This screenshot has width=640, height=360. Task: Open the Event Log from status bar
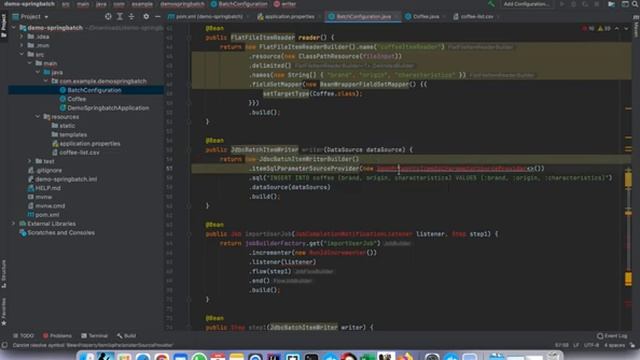(x=611, y=336)
